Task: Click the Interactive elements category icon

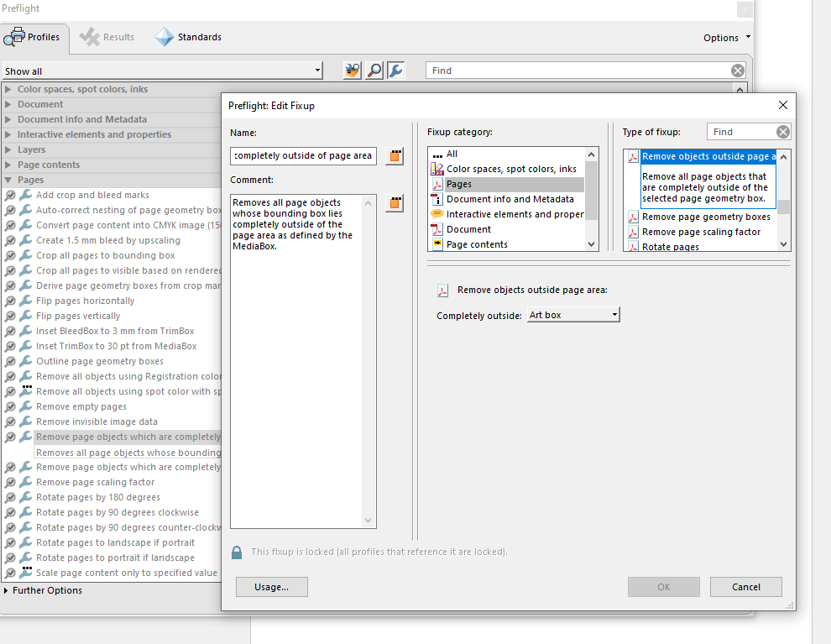Action: (437, 214)
